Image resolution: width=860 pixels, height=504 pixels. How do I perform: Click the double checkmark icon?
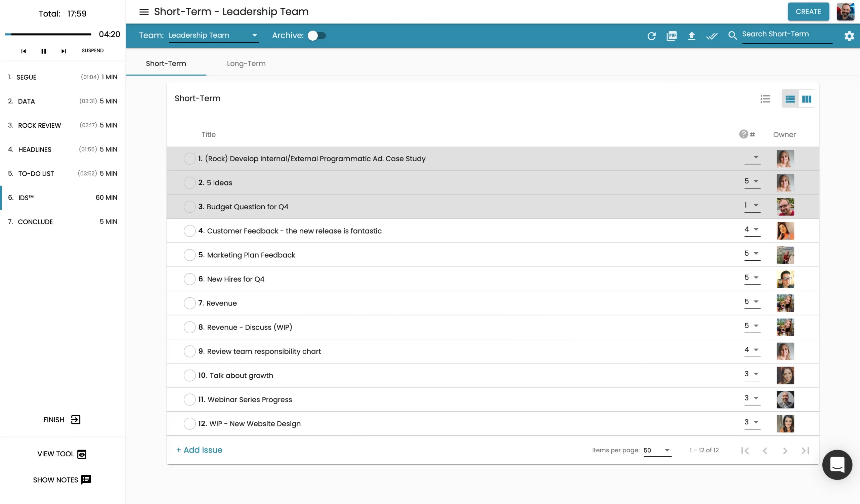pos(712,36)
